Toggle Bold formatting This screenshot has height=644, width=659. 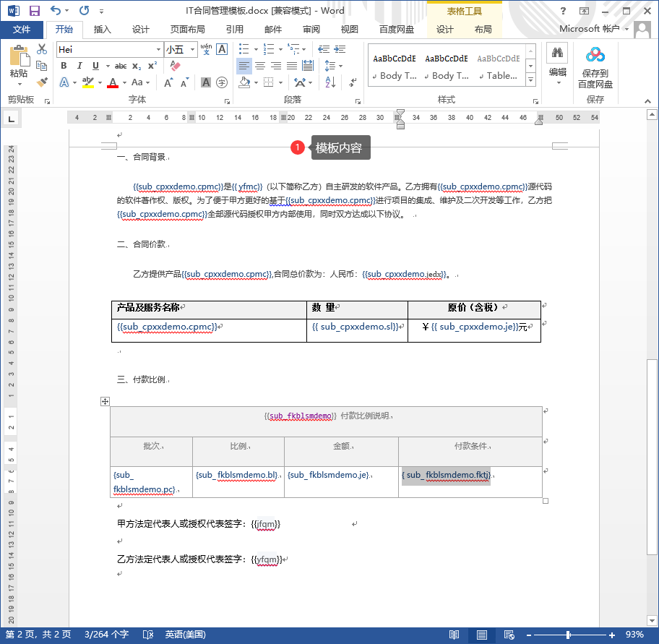(x=64, y=66)
